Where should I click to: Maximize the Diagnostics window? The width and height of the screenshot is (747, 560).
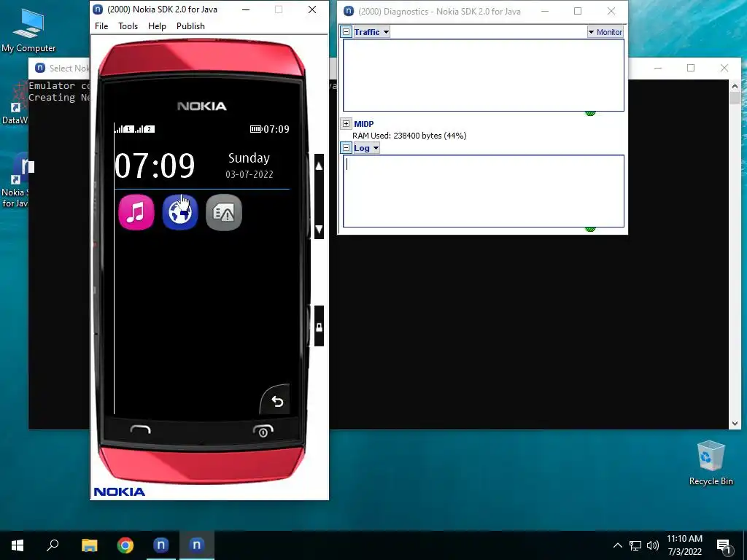coord(578,11)
